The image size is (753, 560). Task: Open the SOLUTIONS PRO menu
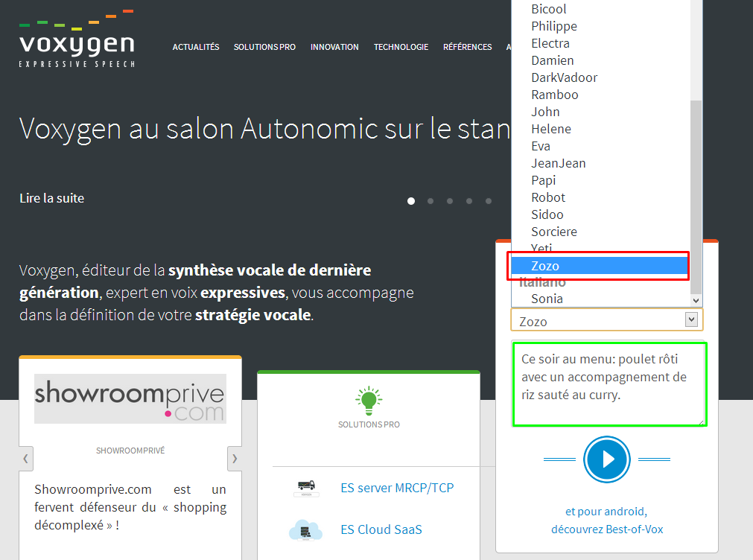point(264,47)
